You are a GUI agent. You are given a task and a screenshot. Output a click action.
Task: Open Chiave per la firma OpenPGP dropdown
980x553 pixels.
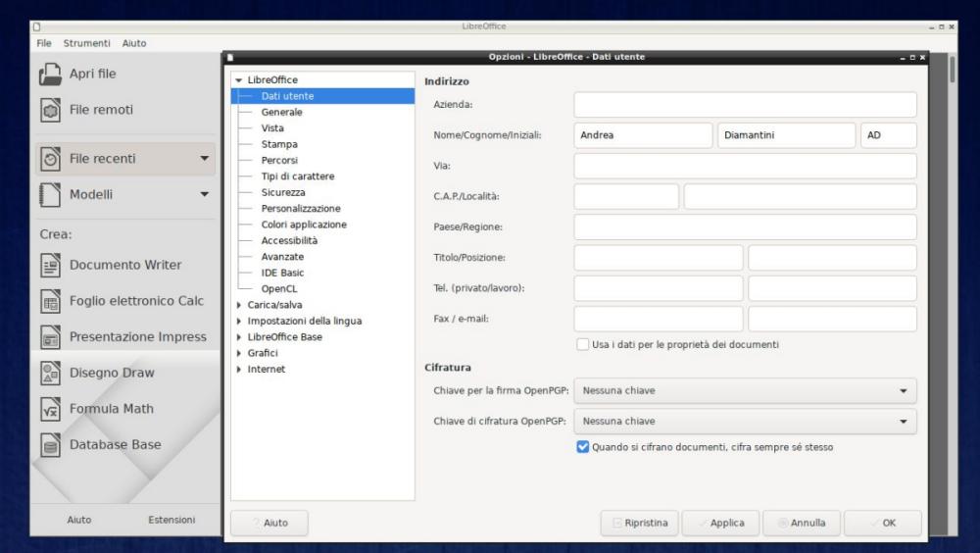(745, 391)
